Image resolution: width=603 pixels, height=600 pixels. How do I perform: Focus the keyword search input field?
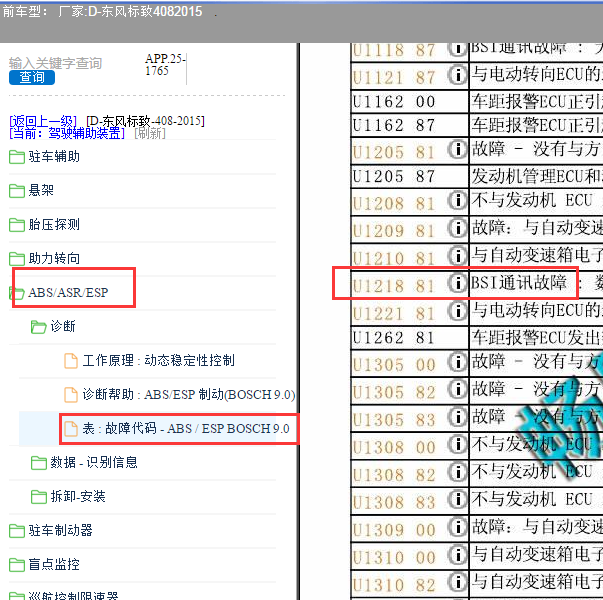pos(55,63)
